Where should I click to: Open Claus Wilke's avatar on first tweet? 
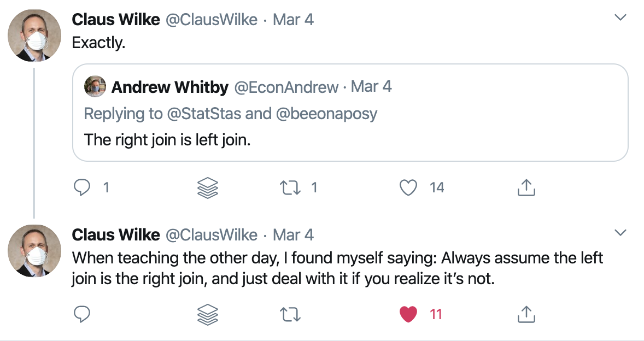point(34,36)
